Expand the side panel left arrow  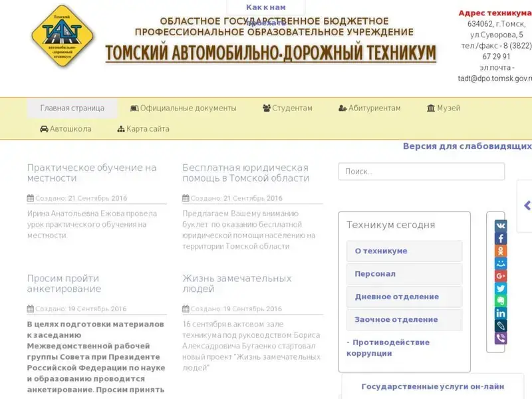[x=527, y=205]
